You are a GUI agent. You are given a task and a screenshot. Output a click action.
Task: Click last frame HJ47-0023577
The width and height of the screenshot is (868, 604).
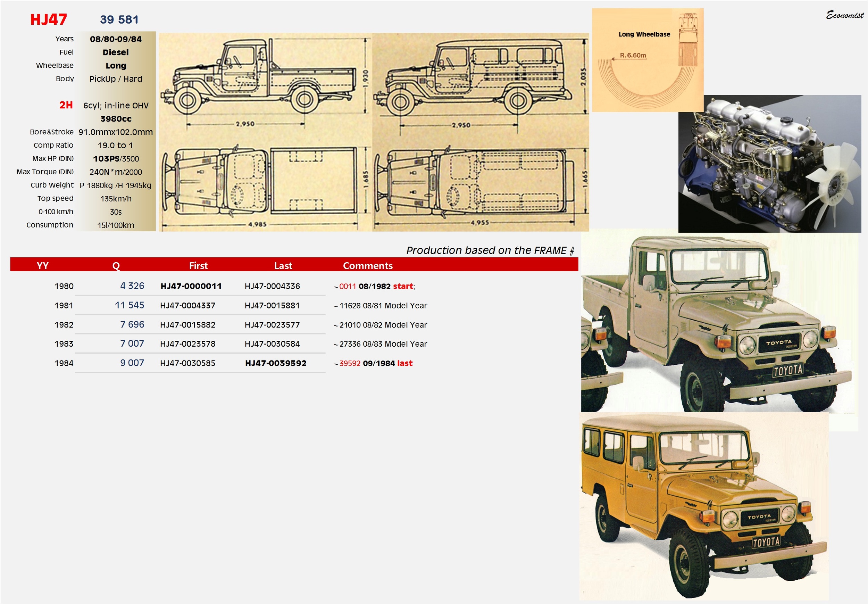click(272, 324)
